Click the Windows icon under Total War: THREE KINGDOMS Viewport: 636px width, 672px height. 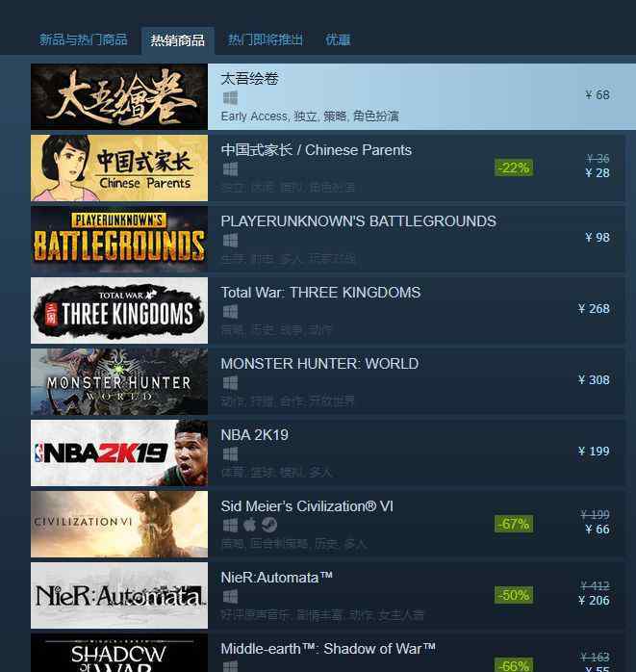(x=230, y=312)
